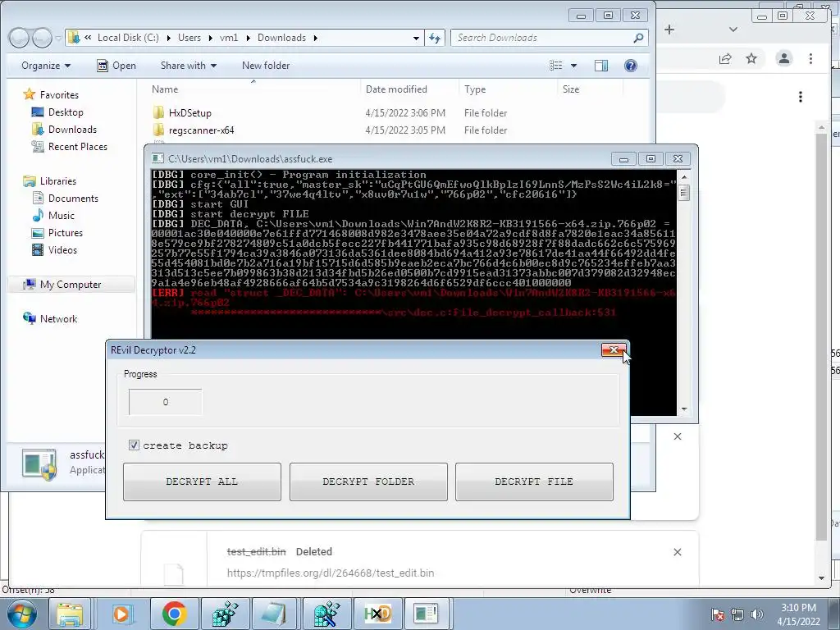Open Chrome downloads page more-actions menu
840x630 pixels.
point(801,97)
